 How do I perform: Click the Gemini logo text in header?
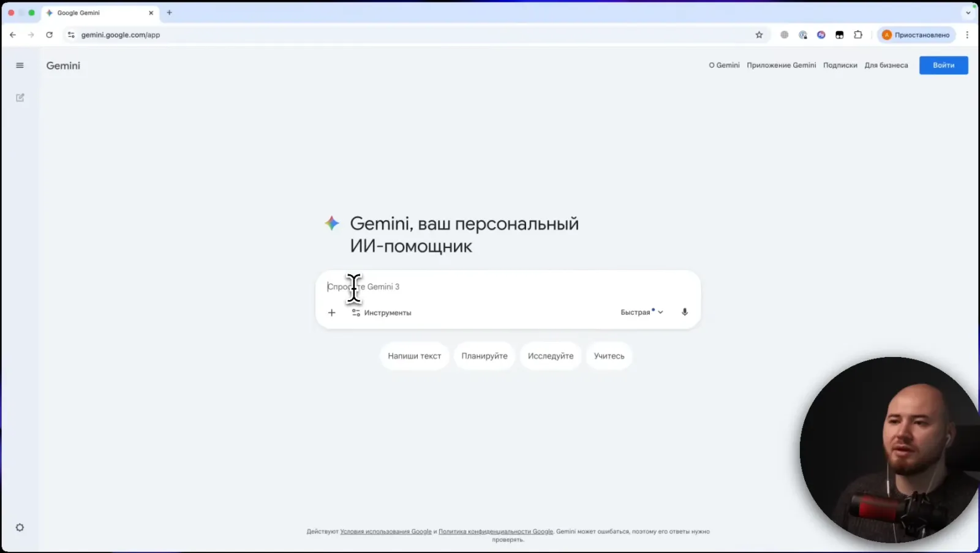(x=63, y=66)
